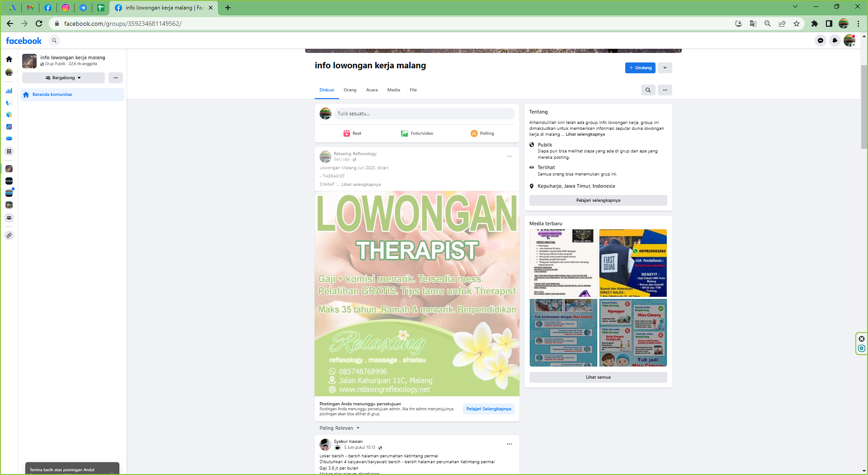
Task: Open the Persyaratan job flyer thumbnail
Action: (563, 263)
